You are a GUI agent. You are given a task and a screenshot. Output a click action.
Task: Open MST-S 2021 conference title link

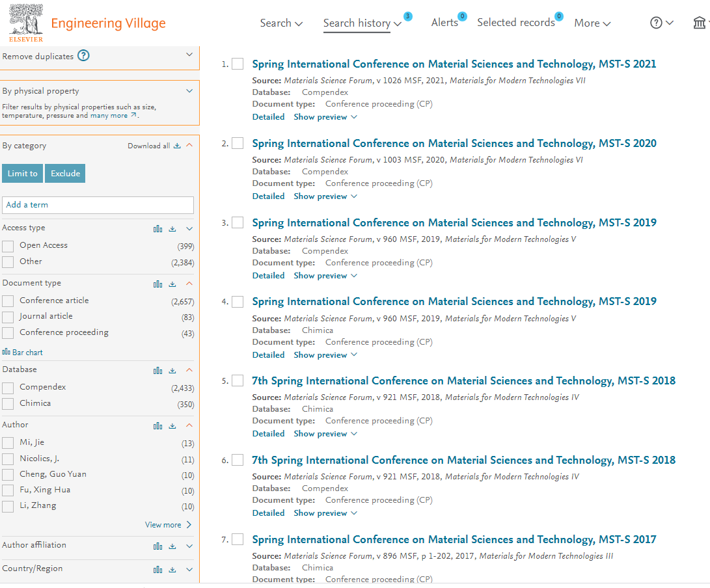click(454, 64)
